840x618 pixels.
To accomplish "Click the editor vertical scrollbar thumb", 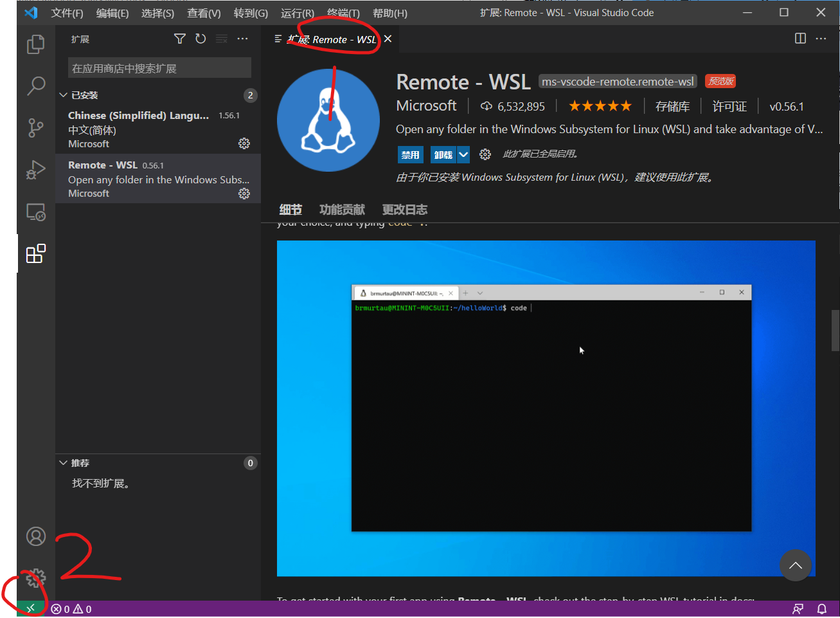I will tap(835, 331).
